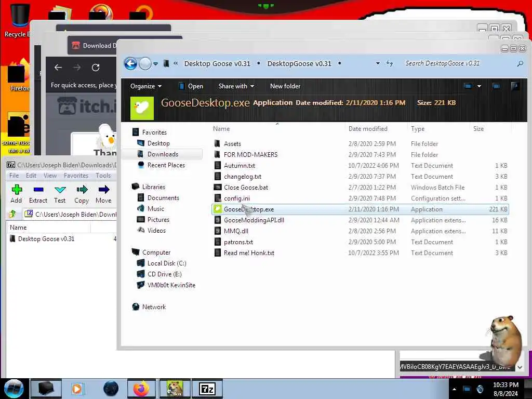Click the Explorer back navigation arrow
The image size is (532, 399).
[130, 63]
